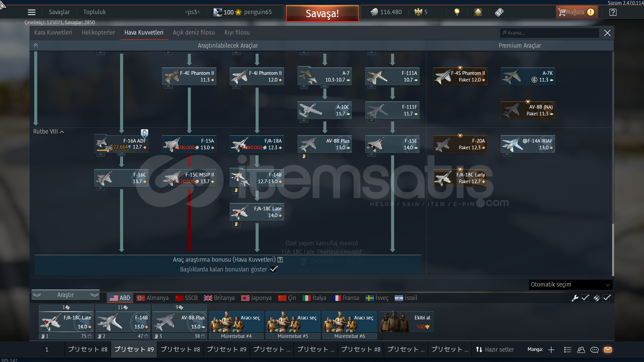Select the F-4S Phantom II premium card
This screenshot has height=362, width=644.
click(x=460, y=76)
